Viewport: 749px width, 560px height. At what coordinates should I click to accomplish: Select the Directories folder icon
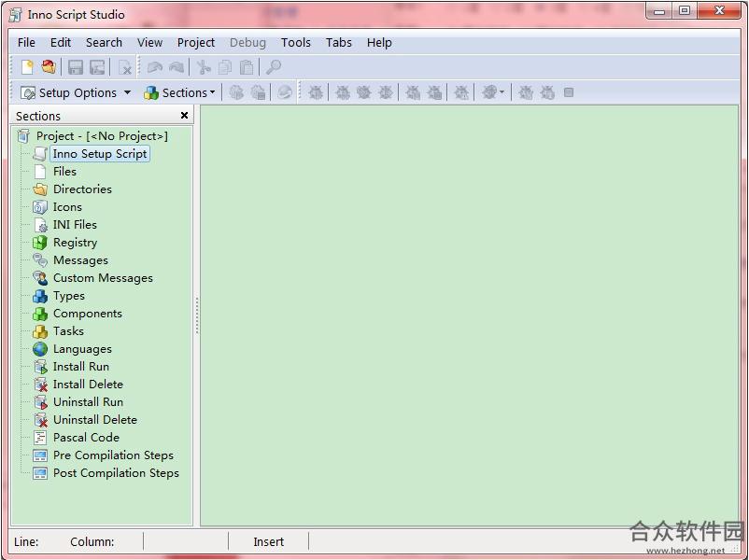click(40, 189)
